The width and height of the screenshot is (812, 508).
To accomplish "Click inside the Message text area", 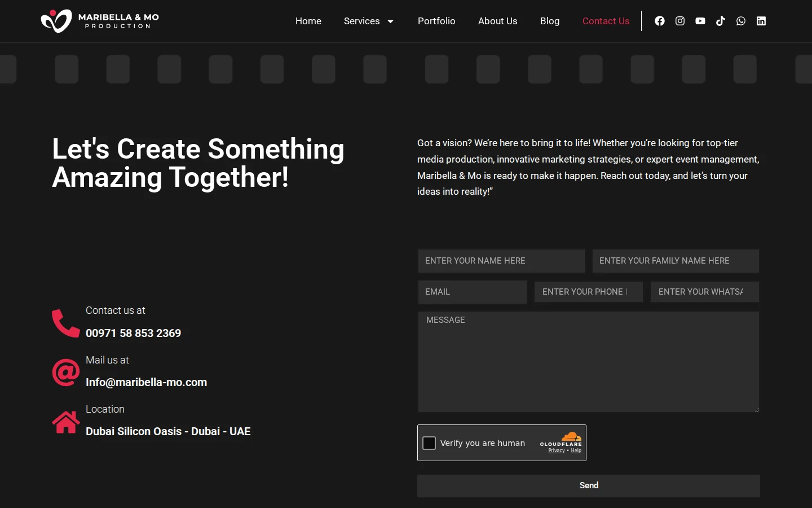I will pos(589,362).
